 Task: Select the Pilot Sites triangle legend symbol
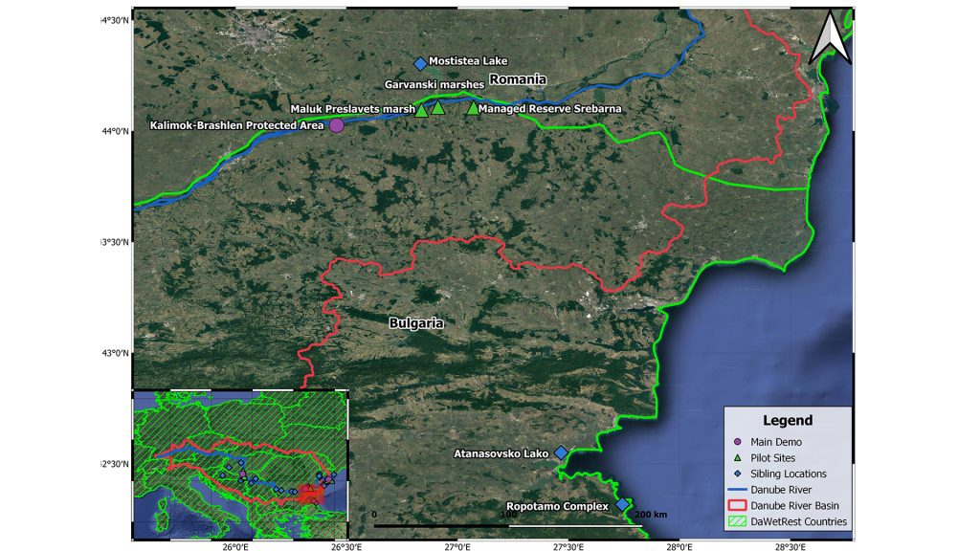737,457
